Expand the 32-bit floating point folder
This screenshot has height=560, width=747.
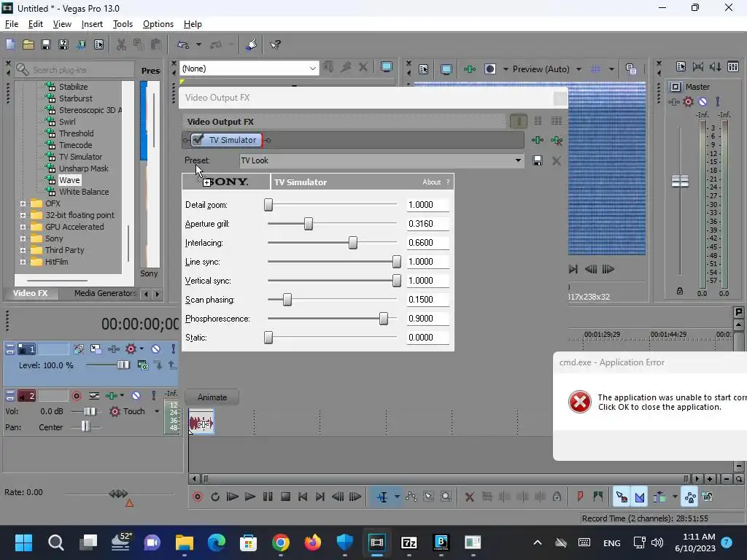click(23, 215)
